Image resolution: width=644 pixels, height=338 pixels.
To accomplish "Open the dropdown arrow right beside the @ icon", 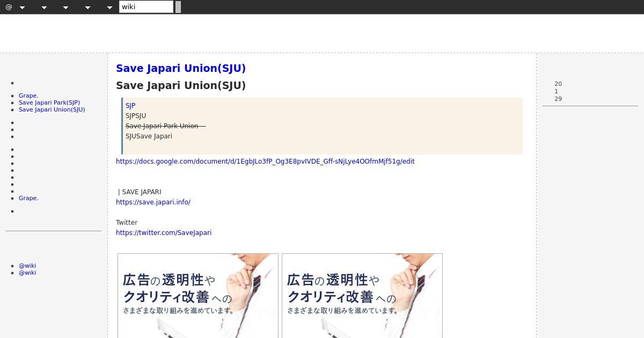I will (23, 8).
